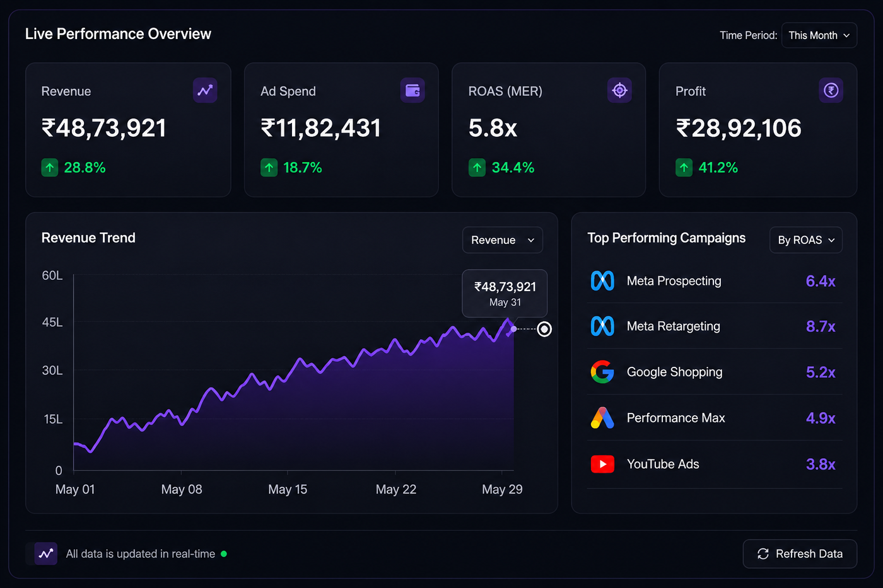Click the Profit rupee coin icon

[831, 91]
